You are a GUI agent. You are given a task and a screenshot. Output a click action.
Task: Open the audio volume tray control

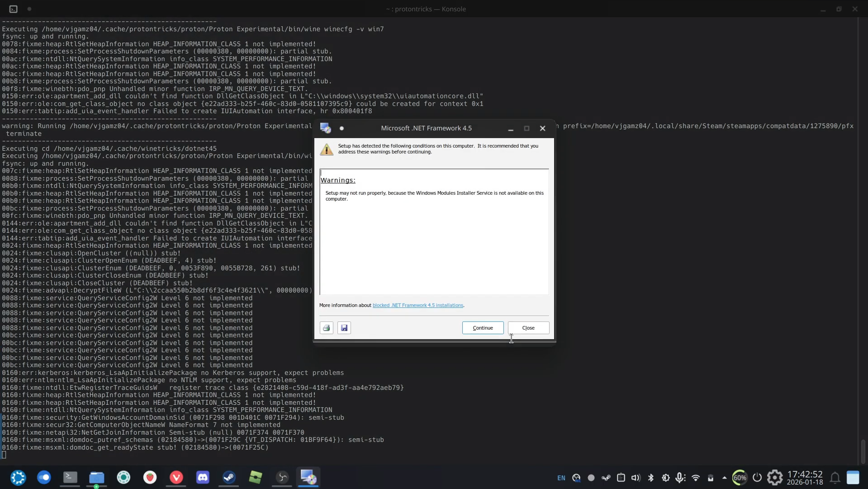[636, 478]
